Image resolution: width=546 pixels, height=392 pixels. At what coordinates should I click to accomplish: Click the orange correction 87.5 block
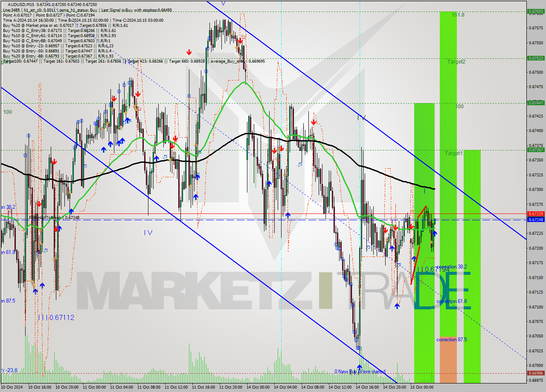(x=448, y=359)
